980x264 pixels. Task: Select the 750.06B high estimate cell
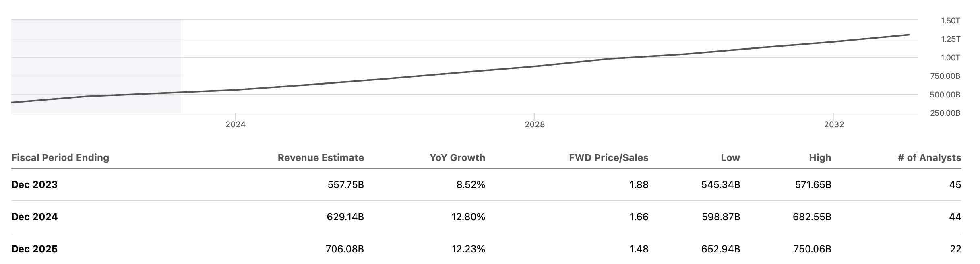click(x=812, y=249)
